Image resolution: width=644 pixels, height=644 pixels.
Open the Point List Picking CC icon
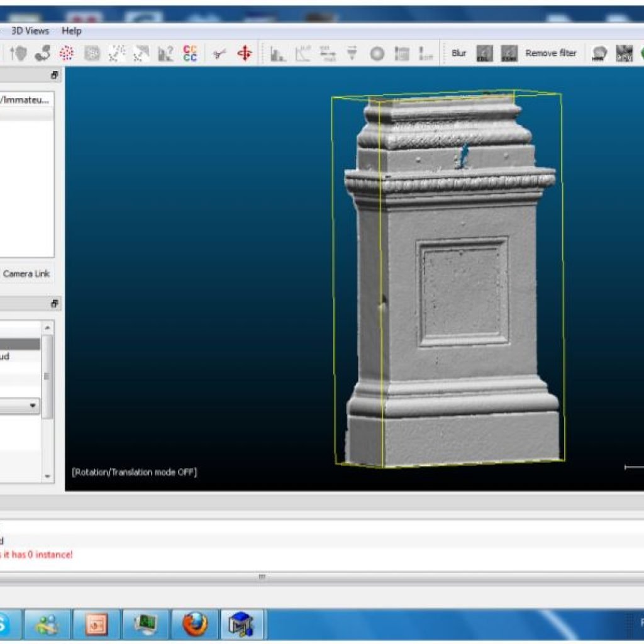tap(190, 53)
